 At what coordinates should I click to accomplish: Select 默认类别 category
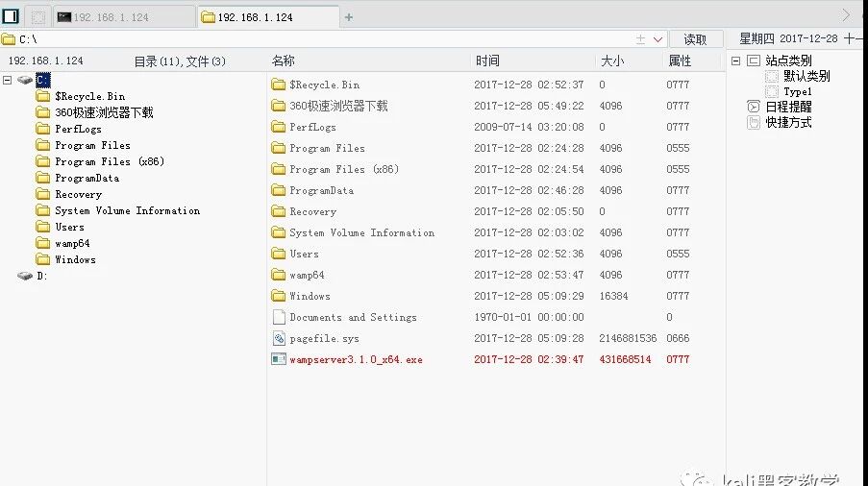click(806, 76)
